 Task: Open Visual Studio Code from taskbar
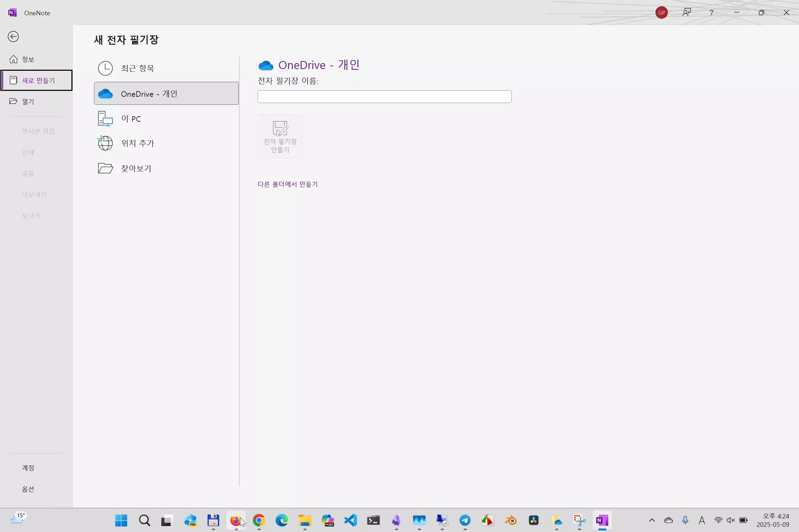351,521
